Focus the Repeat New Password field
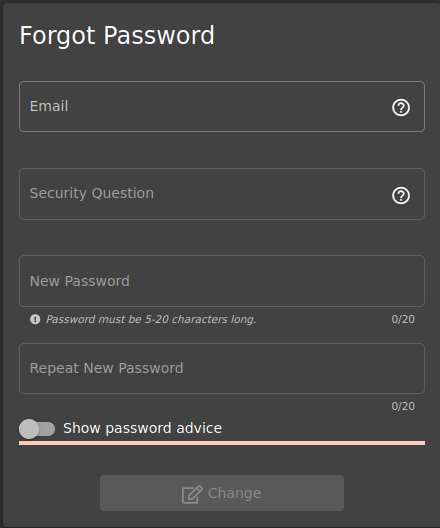Image resolution: width=440 pixels, height=528 pixels. (222, 368)
